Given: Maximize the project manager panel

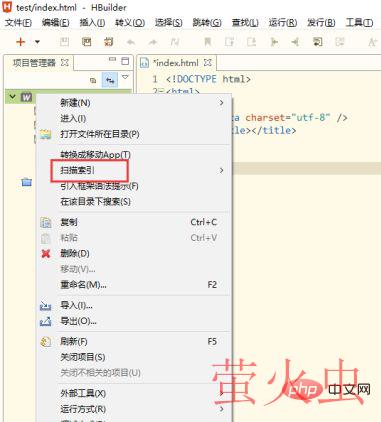Looking at the screenshot, I should pos(125,61).
